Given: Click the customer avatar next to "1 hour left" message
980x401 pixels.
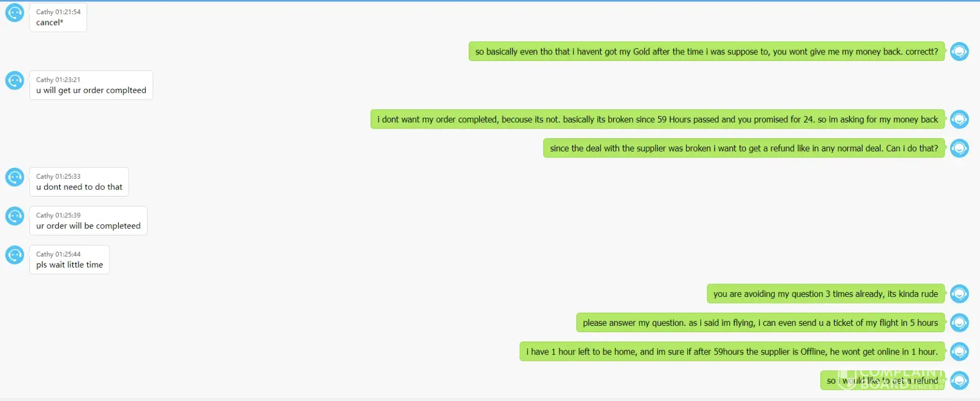Looking at the screenshot, I should [x=959, y=351].
